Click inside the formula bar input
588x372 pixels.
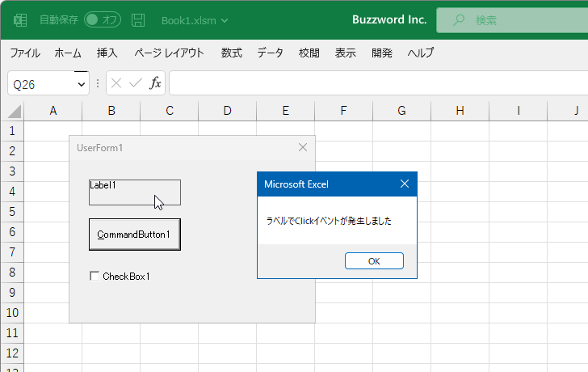click(378, 83)
